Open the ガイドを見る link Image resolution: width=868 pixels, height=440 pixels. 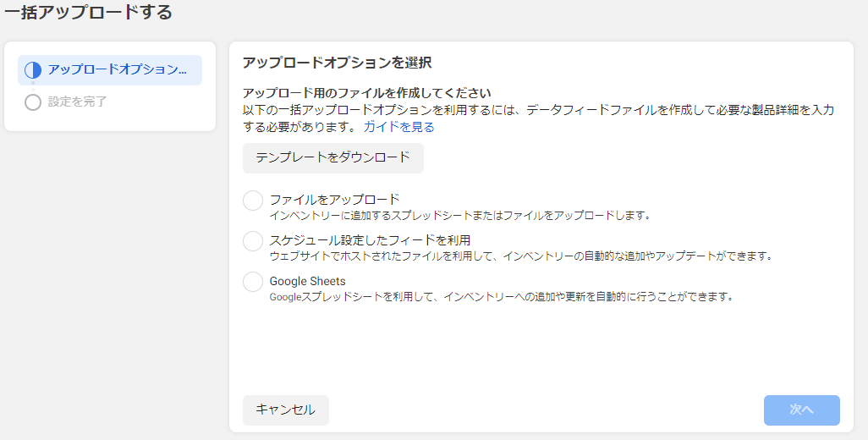pos(399,127)
